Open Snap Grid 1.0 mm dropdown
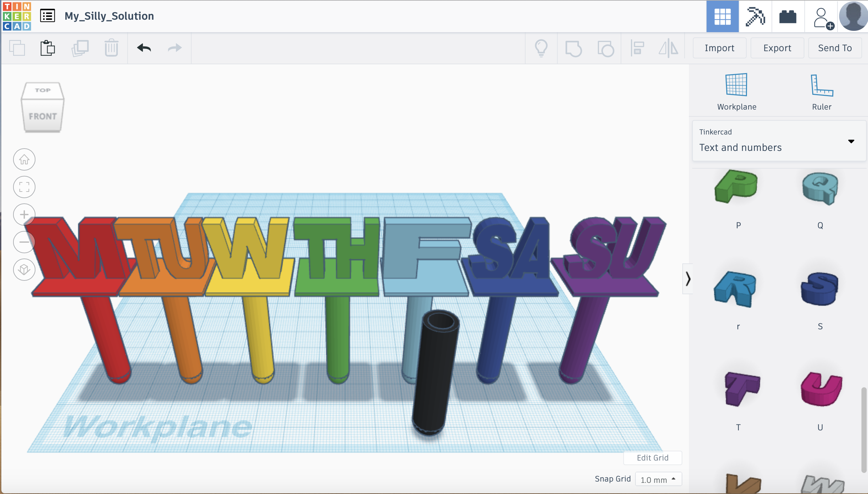 [x=658, y=479]
